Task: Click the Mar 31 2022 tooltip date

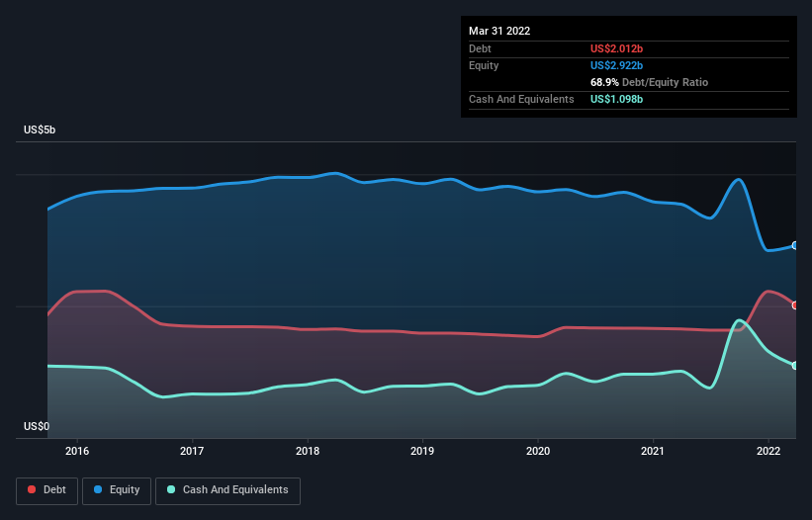Action: coord(499,31)
